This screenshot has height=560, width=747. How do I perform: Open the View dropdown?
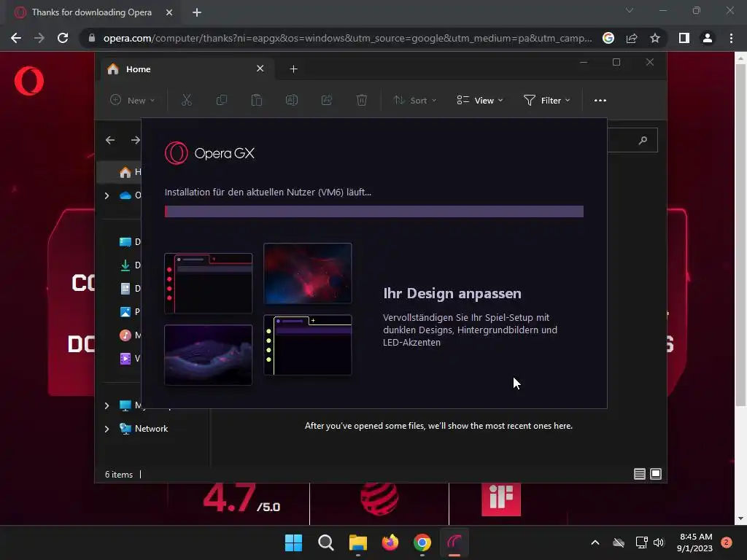[480, 100]
